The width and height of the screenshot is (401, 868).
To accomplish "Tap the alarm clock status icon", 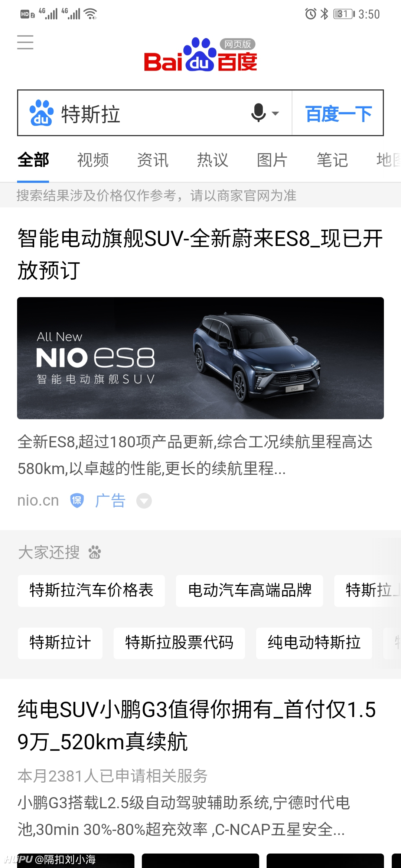I will [x=311, y=14].
